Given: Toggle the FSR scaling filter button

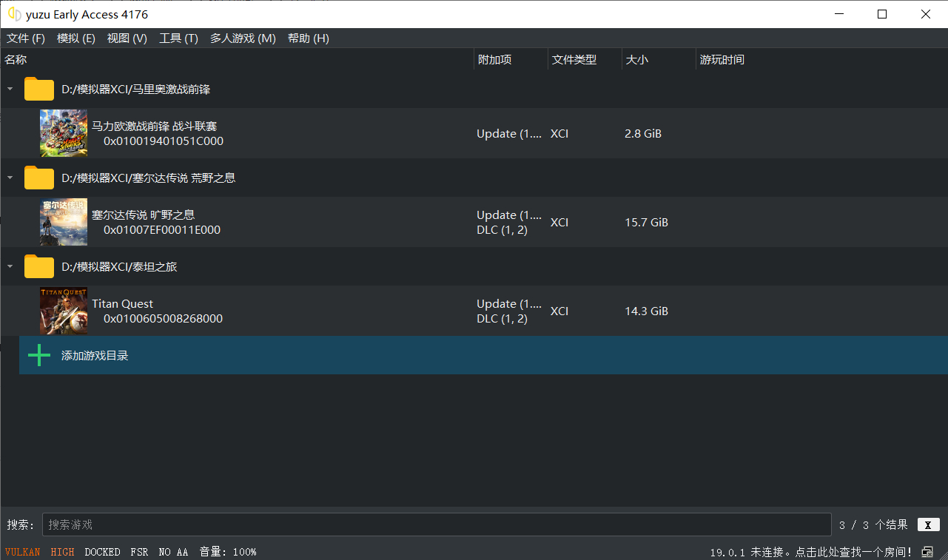Looking at the screenshot, I should click(x=139, y=552).
